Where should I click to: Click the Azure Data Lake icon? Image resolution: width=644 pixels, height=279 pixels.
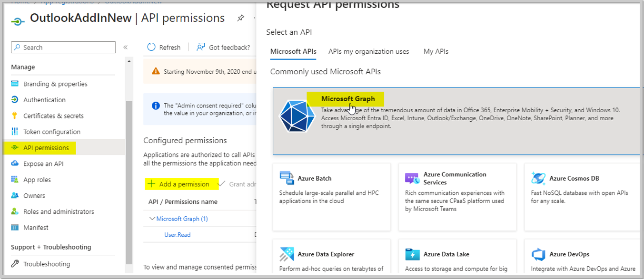[x=412, y=254]
